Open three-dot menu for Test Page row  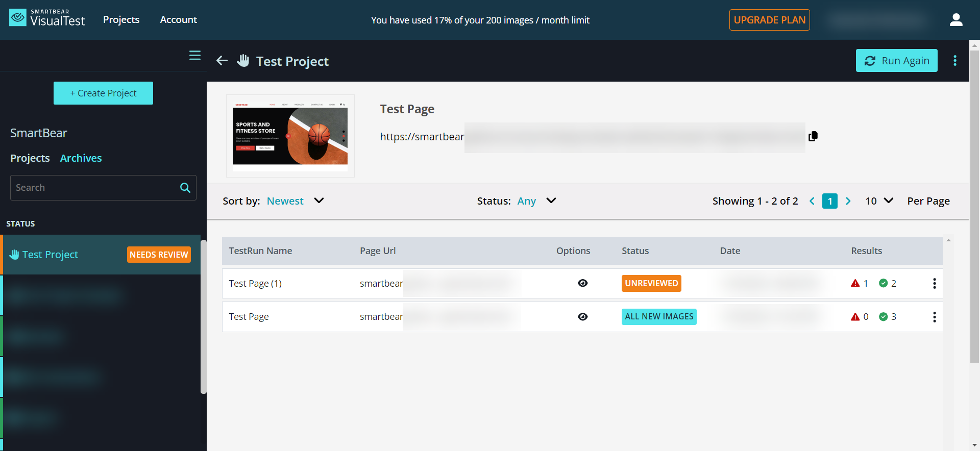coord(934,317)
